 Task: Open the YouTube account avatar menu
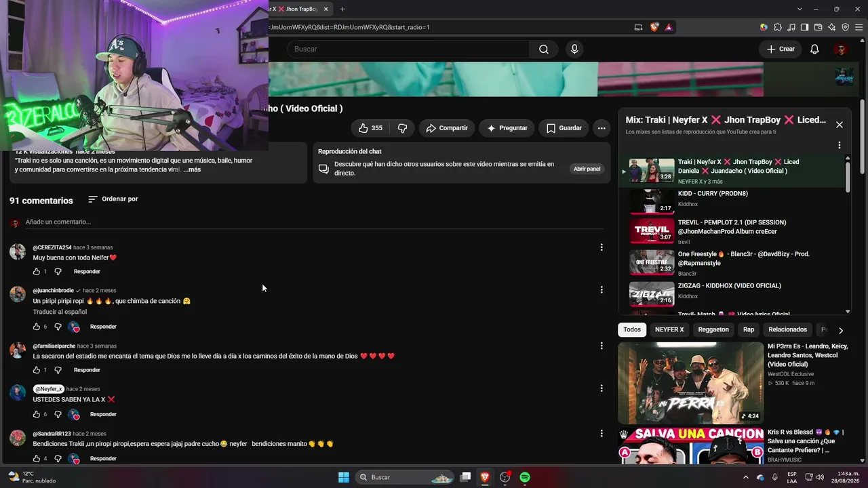(x=840, y=49)
